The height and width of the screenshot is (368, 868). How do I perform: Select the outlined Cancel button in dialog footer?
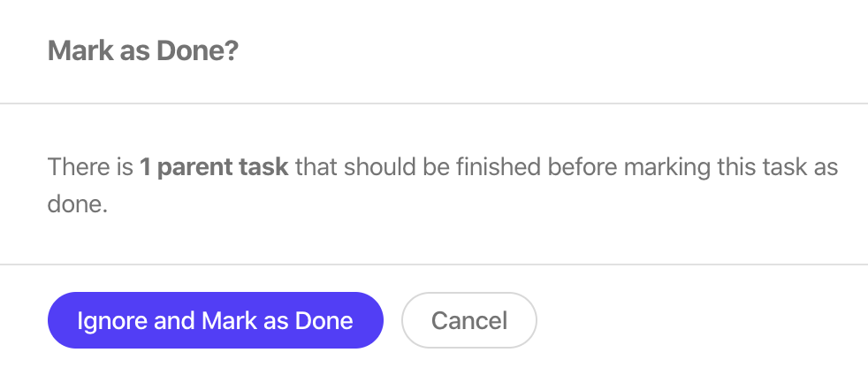coord(468,320)
